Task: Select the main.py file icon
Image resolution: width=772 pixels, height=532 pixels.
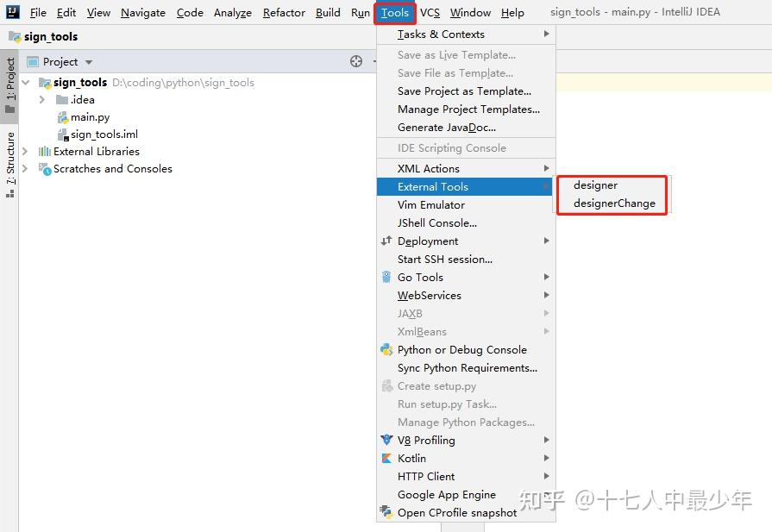Action: tap(62, 117)
